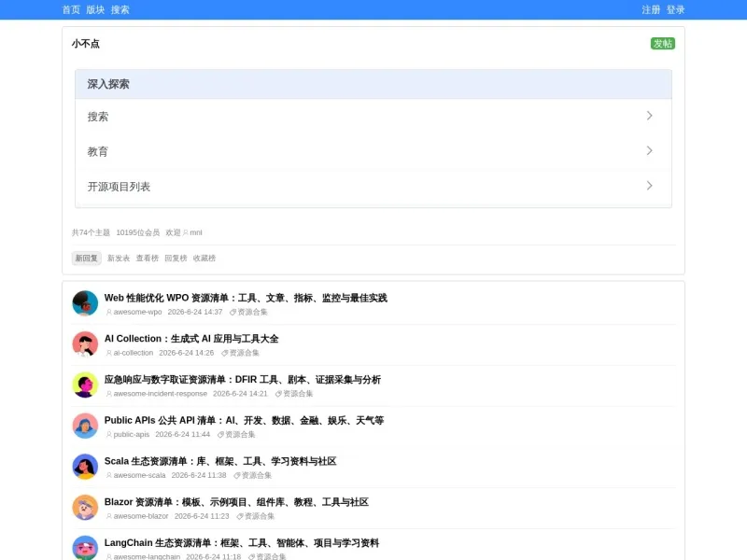Expand the 教育 row chevron
The image size is (747, 560).
coord(649,150)
